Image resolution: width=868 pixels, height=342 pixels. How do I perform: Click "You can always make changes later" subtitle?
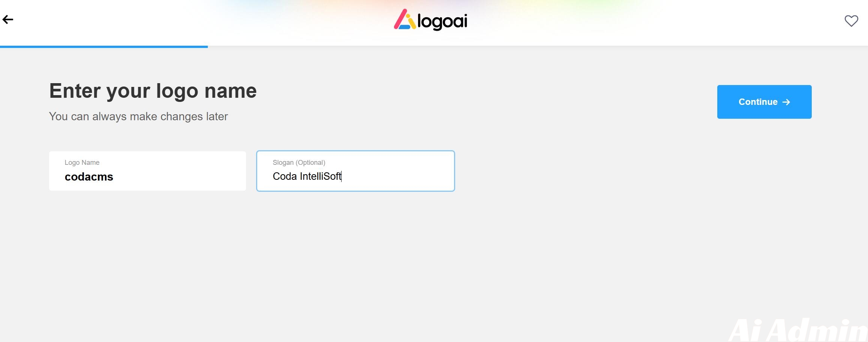coord(138,116)
